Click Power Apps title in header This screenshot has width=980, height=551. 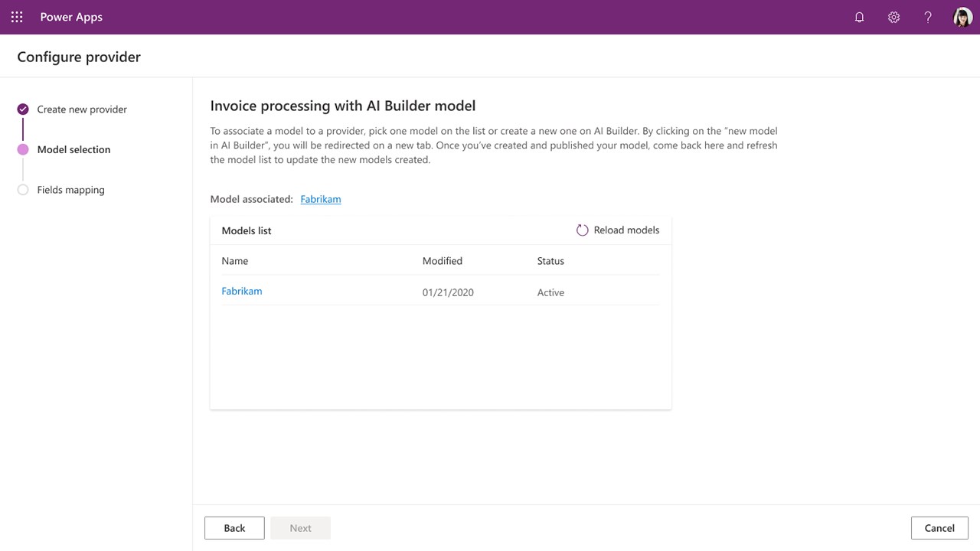click(x=71, y=17)
